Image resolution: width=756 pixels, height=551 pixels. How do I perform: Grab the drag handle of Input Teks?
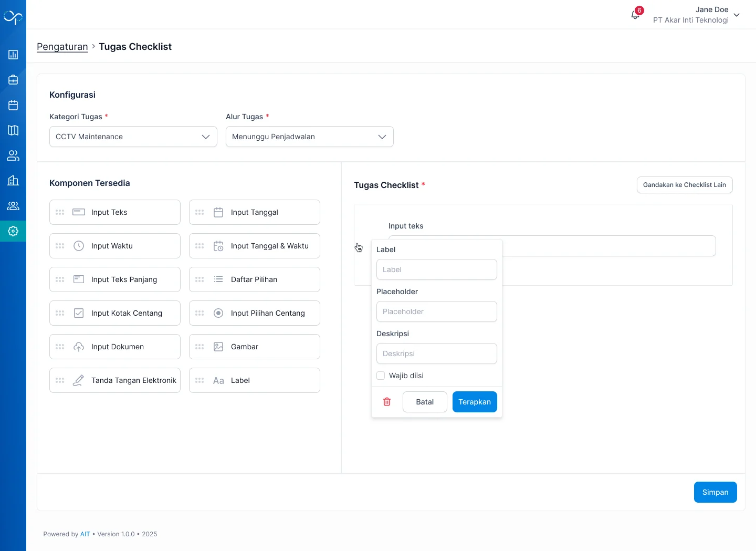(x=60, y=212)
